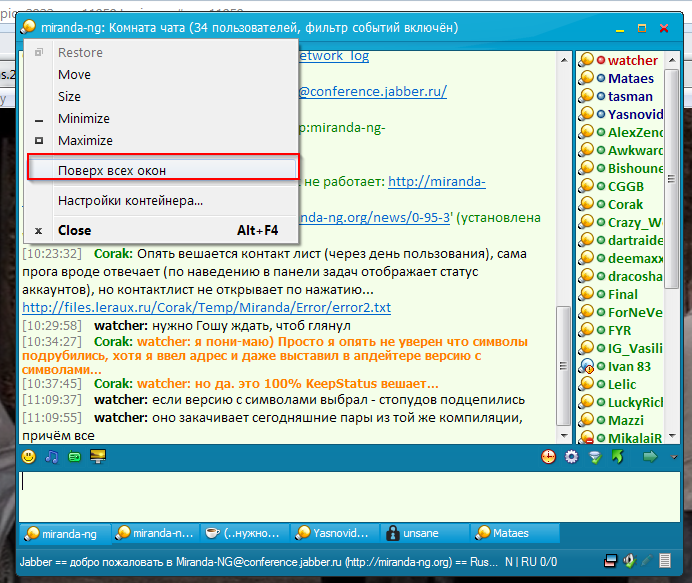692x583 pixels.
Task: Click the Jabber welcome status bar text
Action: point(259,562)
